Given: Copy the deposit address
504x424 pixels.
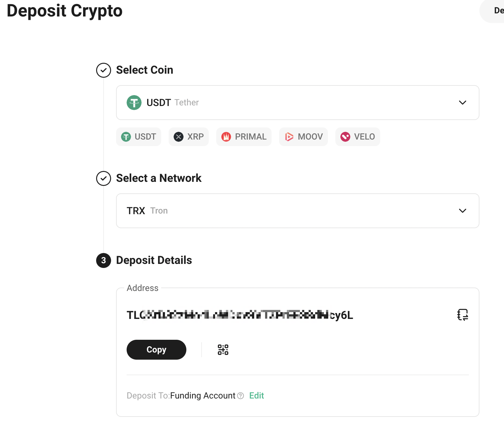Looking at the screenshot, I should point(156,350).
